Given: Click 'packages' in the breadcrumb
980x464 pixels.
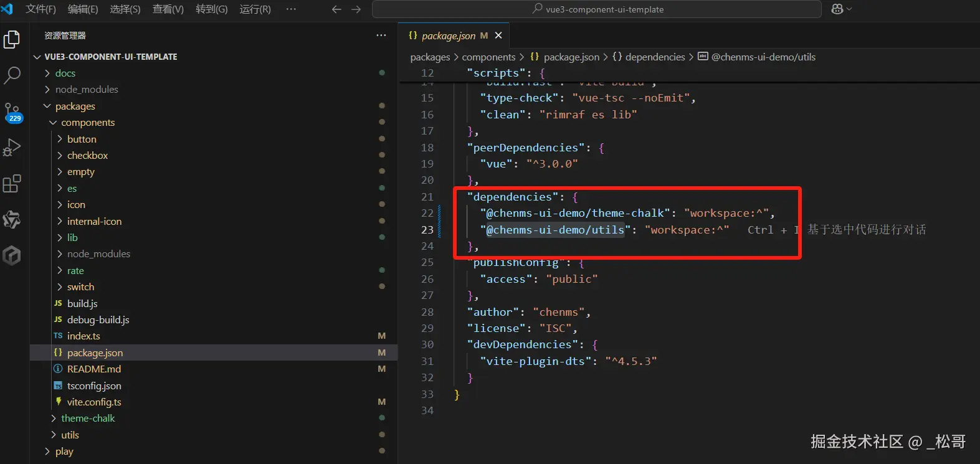Looking at the screenshot, I should (430, 57).
